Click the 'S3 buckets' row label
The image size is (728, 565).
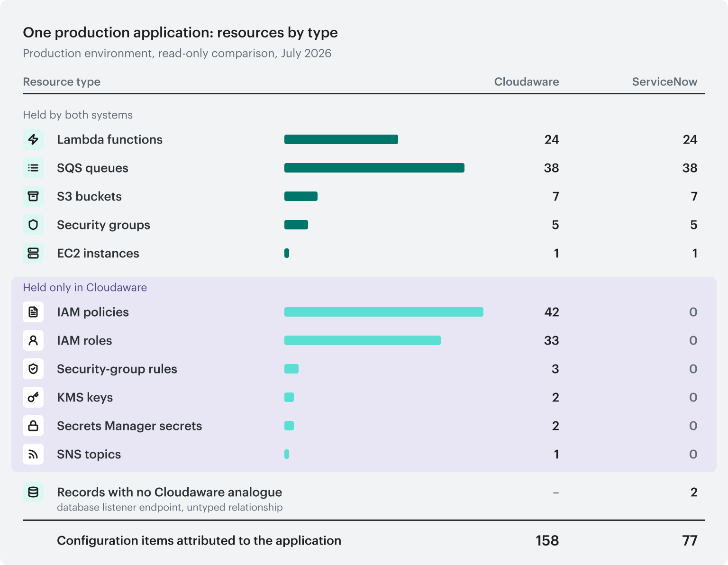coord(89,196)
